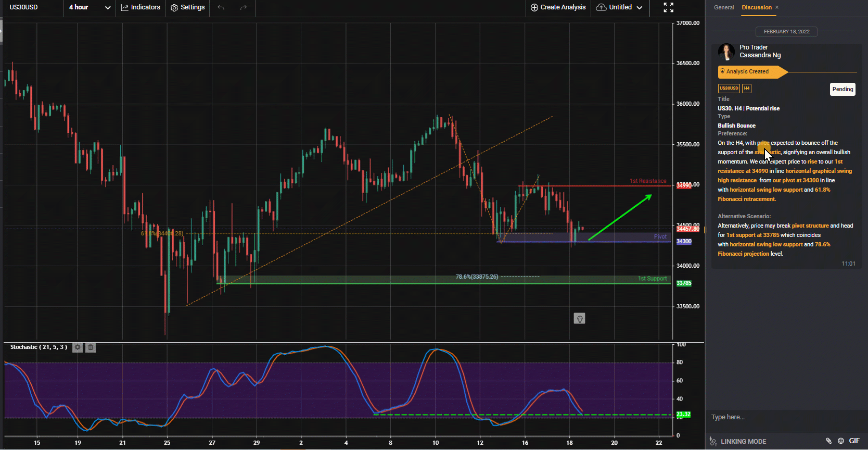Open the GIF picker
The image size is (868, 450).
pyautogui.click(x=854, y=441)
